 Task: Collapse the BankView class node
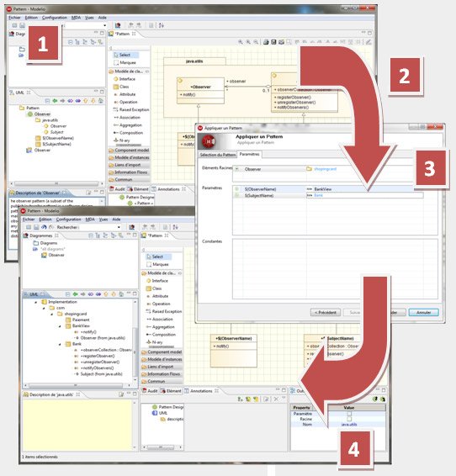pos(60,326)
